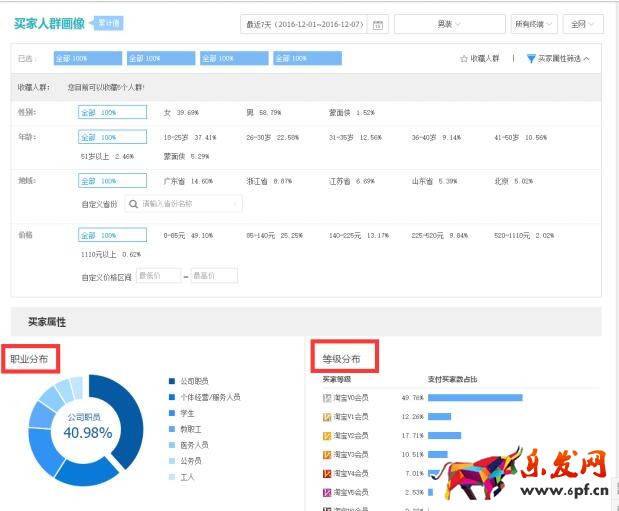Screen dimensions: 619x511
Task: Select 全部 100% in the age row
Action: coord(112,137)
